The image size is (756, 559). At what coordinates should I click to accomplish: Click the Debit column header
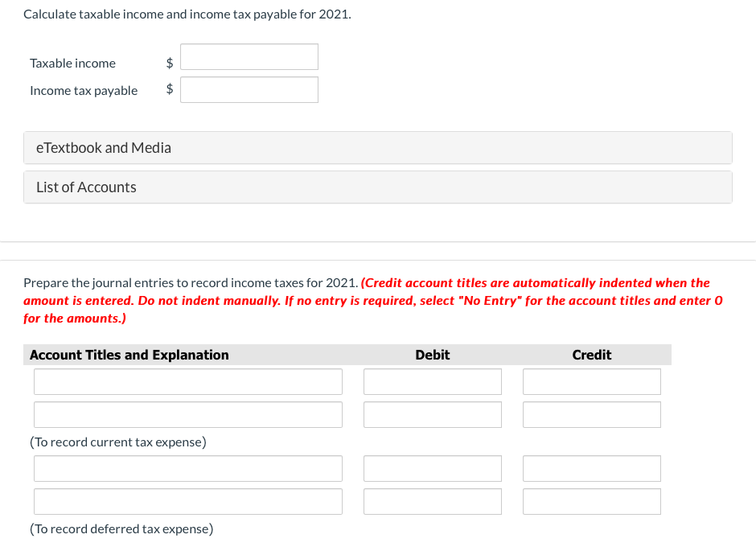[x=433, y=355]
